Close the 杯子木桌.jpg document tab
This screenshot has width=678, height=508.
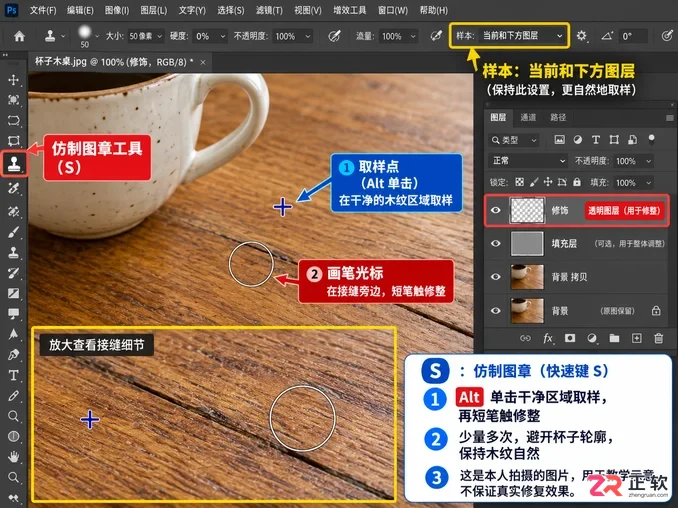tap(203, 63)
